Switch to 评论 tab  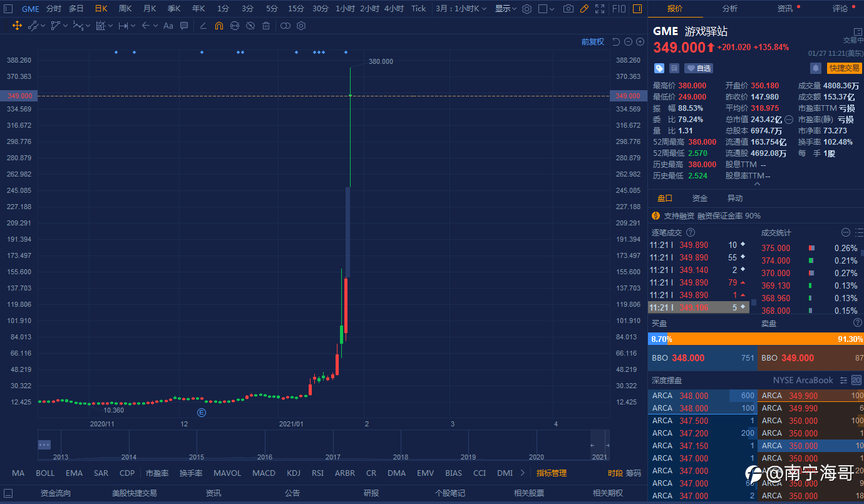840,9
